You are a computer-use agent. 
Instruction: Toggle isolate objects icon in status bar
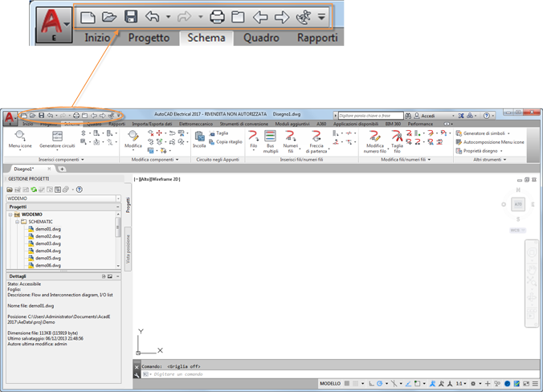[497, 383]
